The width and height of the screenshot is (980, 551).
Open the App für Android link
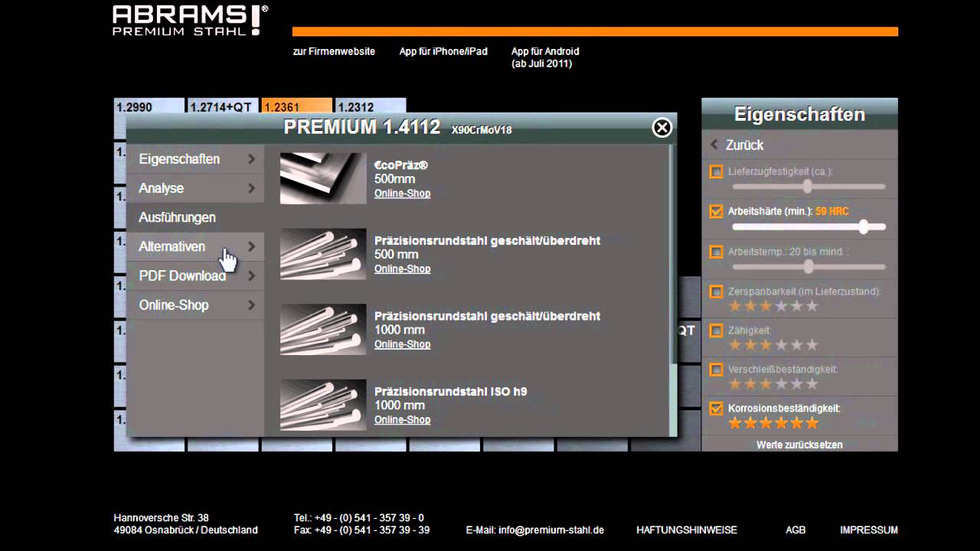click(x=545, y=57)
